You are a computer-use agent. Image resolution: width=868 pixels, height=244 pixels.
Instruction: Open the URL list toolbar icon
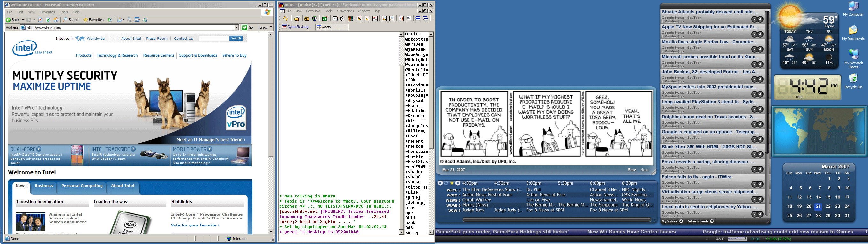point(409,19)
